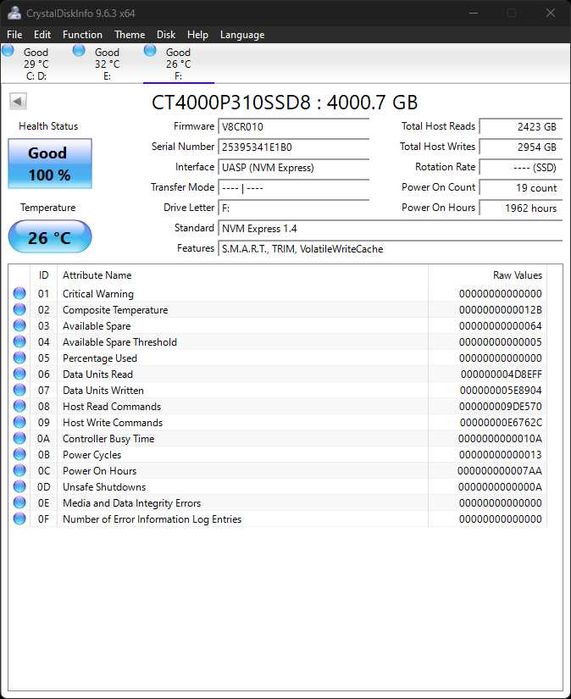This screenshot has height=699, width=571.
Task: Close the CrystalDiskInfo window
Action: click(x=550, y=13)
